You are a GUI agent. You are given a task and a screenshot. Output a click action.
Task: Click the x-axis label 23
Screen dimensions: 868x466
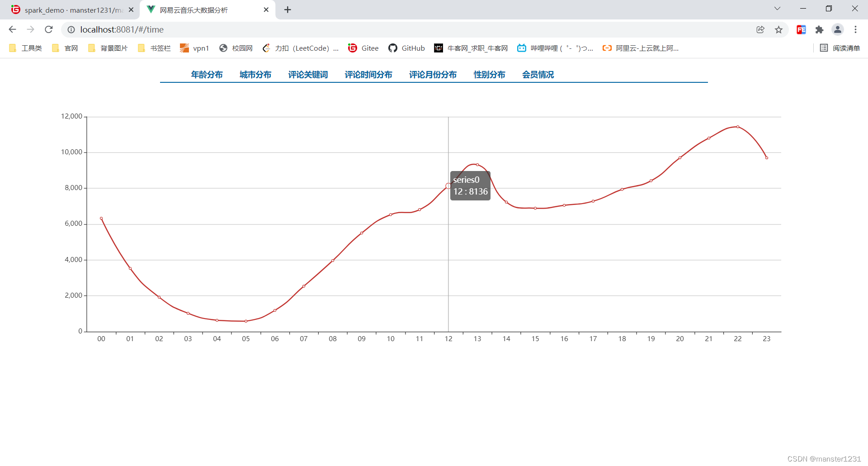point(767,339)
